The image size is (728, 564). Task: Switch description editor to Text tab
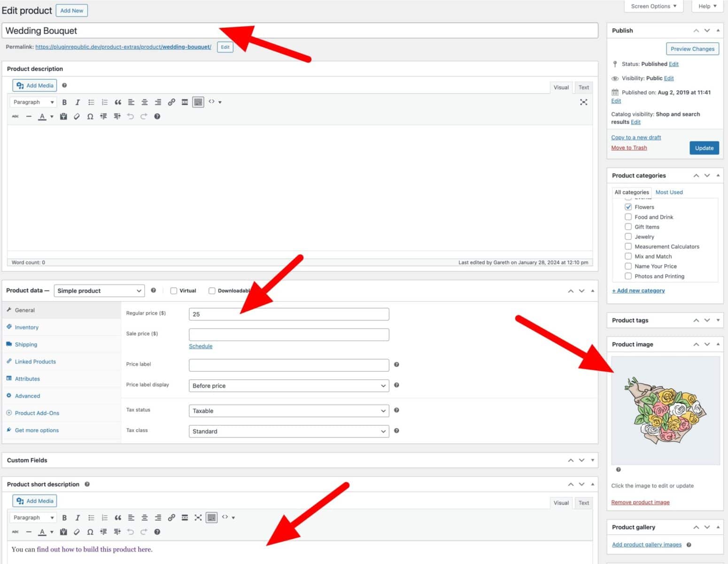[583, 87]
